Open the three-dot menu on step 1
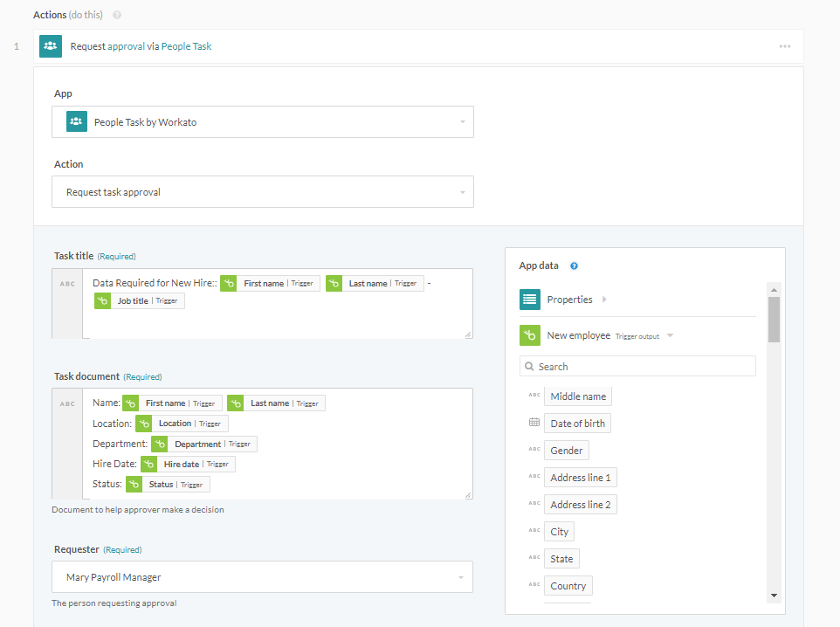840x627 pixels. (785, 46)
